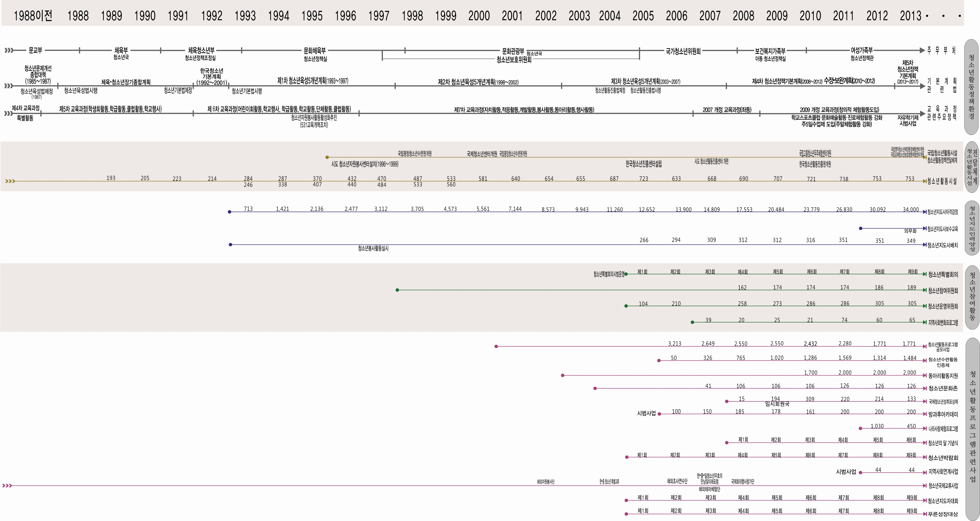
Task: Click the 임시회원국 label
Action: coord(777,404)
